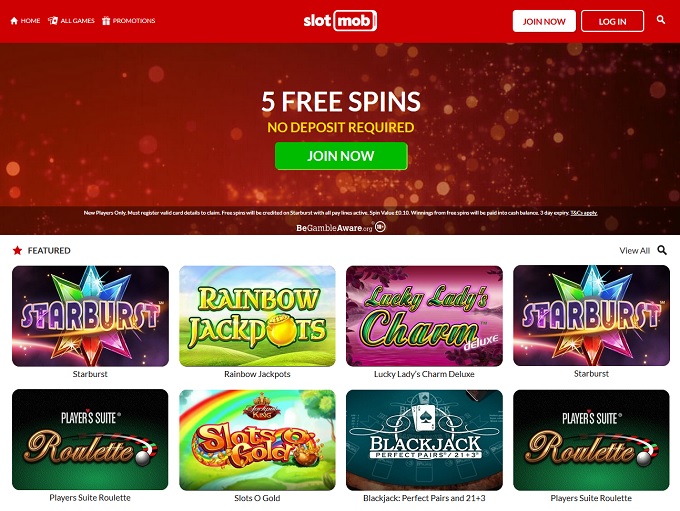Click the header search magnifier icon
The width and height of the screenshot is (680, 511).
[x=660, y=20]
